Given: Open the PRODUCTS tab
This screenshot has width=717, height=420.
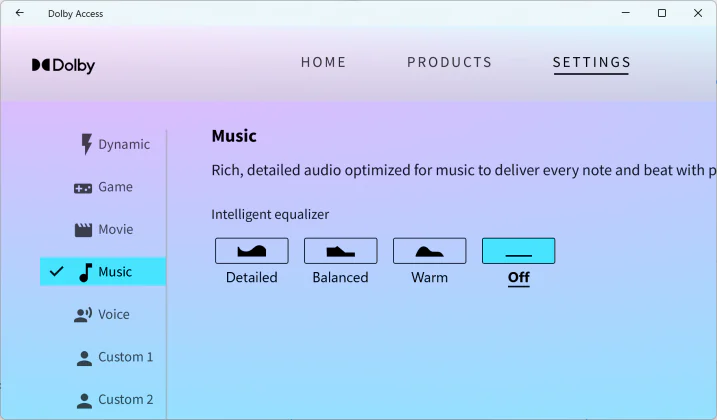Looking at the screenshot, I should [449, 62].
